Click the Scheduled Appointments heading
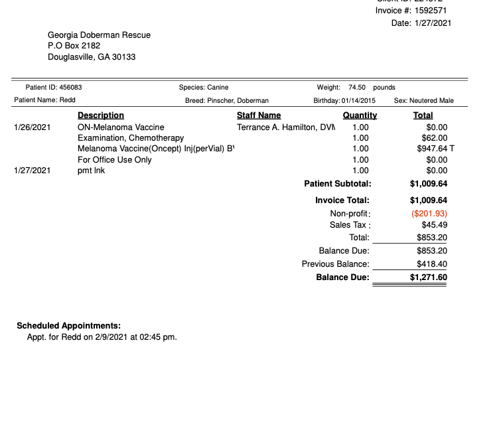 point(68,326)
